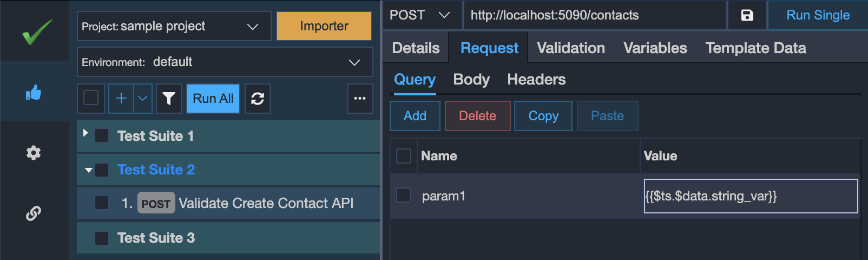Click the Run Single button
Screen dimensions: 868x260
[x=818, y=15]
